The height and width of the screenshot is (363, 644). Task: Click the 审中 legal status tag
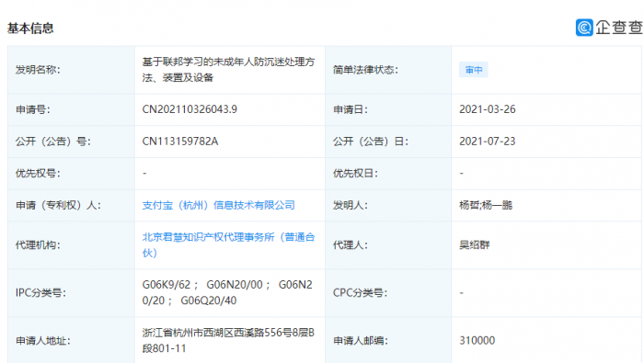[x=474, y=70]
